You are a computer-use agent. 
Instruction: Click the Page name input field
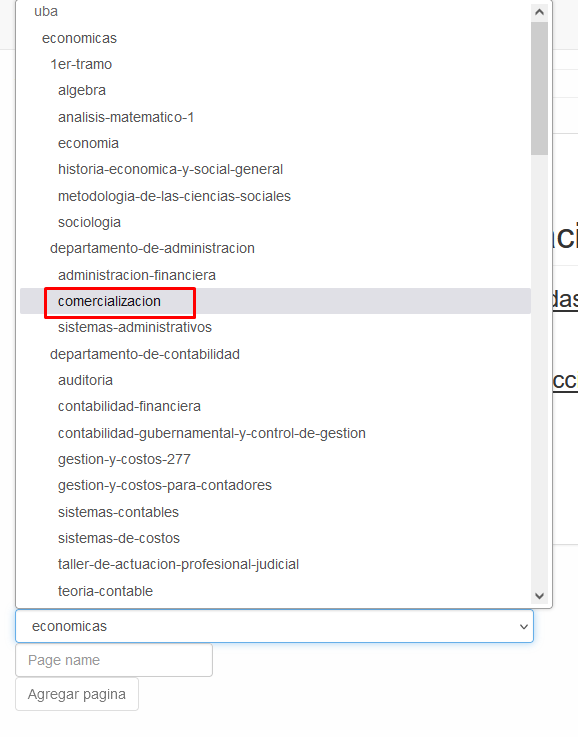pyautogui.click(x=114, y=660)
